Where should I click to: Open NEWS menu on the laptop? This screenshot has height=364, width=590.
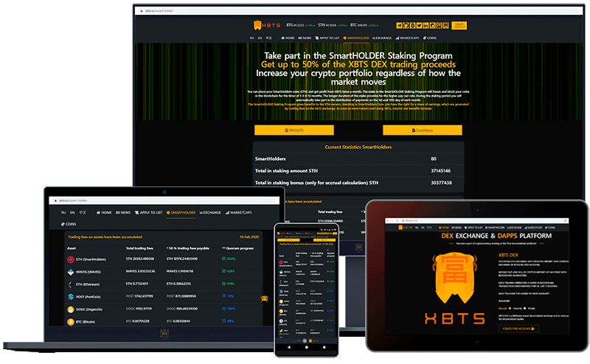coord(123,212)
